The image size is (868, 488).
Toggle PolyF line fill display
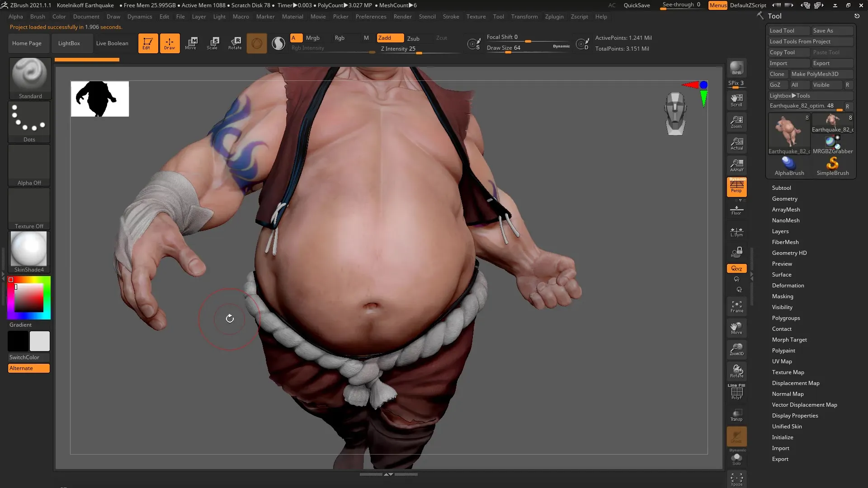[x=736, y=392]
